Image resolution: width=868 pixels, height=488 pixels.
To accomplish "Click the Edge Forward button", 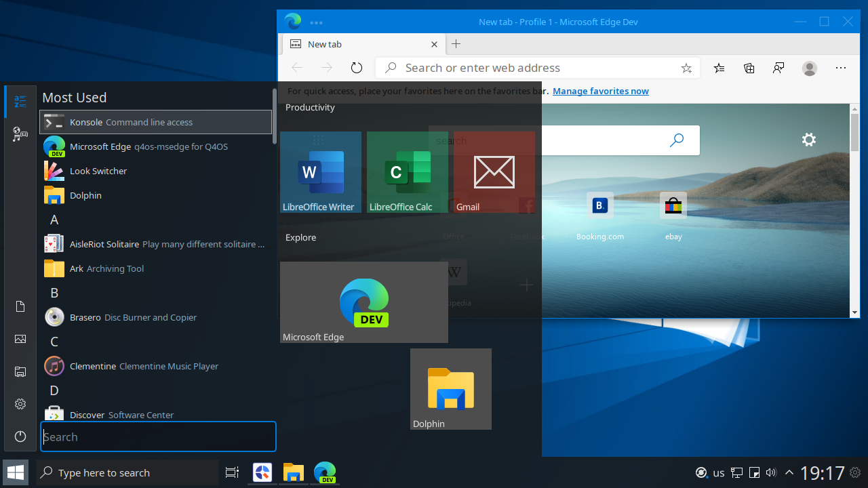I will coord(327,68).
